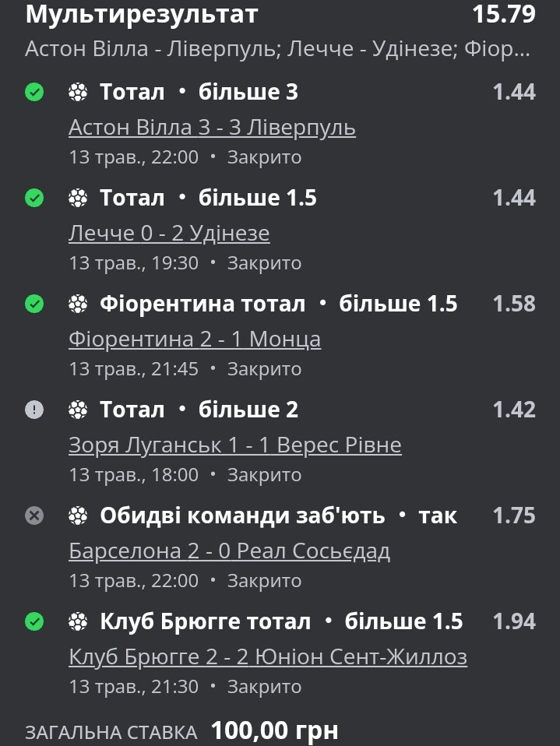Click the Мультирезультат heading
This screenshot has width=560, height=746.
point(142,16)
